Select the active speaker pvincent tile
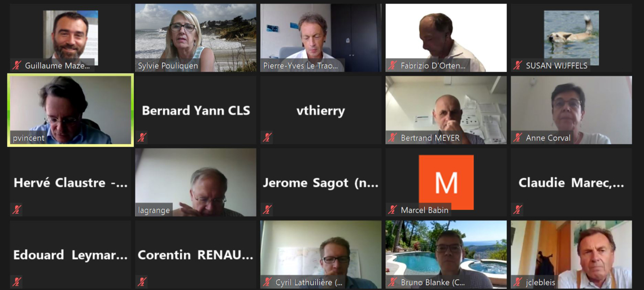 [70, 110]
